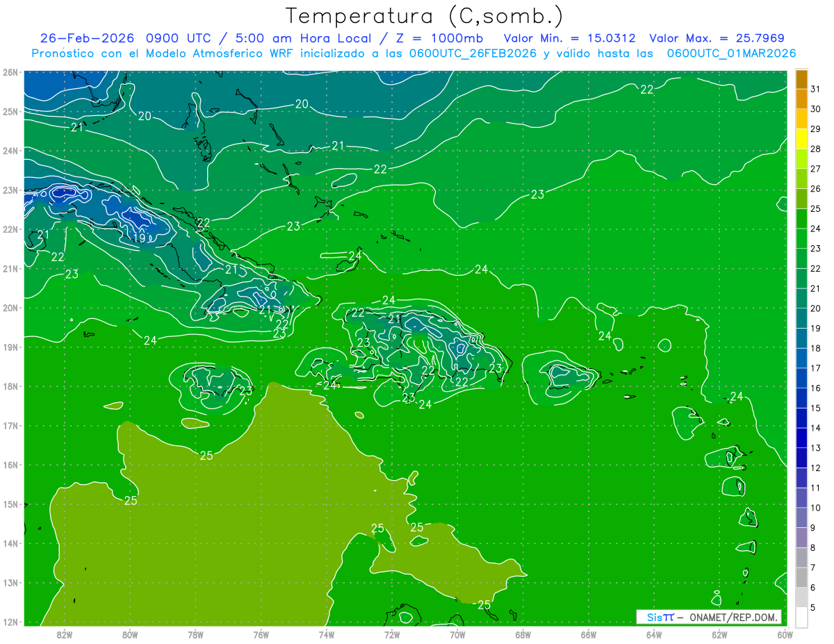Click the '22N' latitude axis label
This screenshot has width=834, height=644.
coord(10,229)
